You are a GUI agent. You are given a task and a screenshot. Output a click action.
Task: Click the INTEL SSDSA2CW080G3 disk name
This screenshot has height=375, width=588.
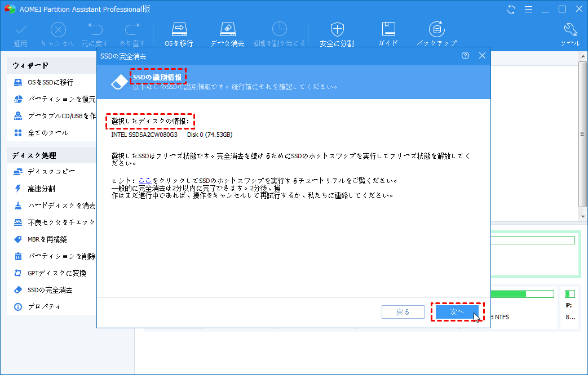[x=144, y=135]
